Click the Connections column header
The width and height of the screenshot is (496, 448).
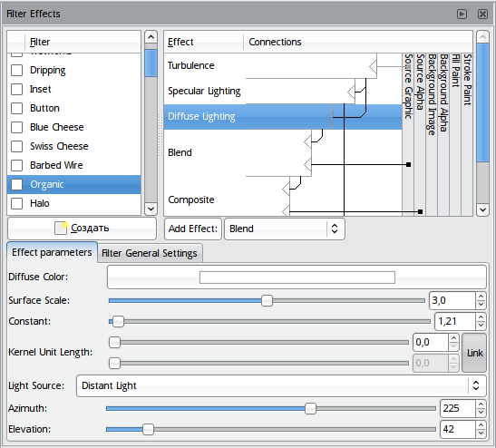pyautogui.click(x=358, y=42)
